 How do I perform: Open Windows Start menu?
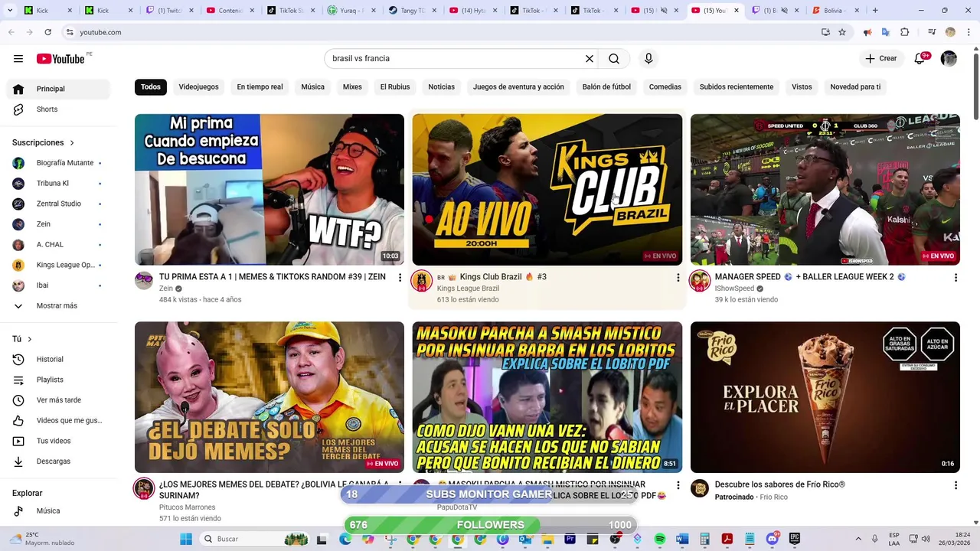[x=186, y=539]
